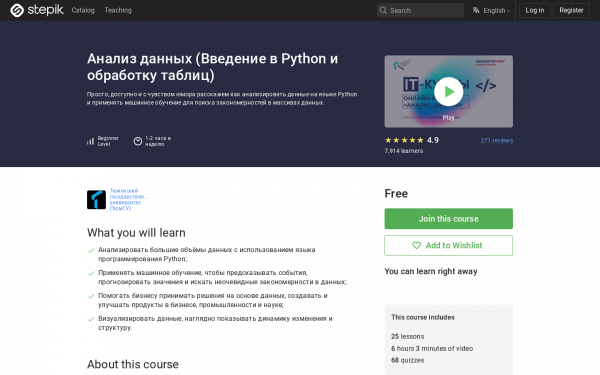This screenshot has width=600, height=375.
Task: Click the course title heading
Action: pos(212,67)
